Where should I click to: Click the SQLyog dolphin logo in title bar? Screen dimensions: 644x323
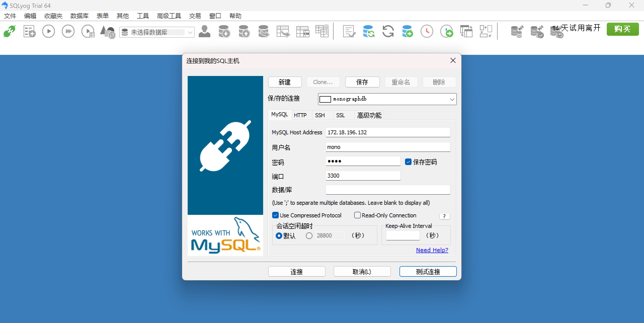click(5, 5)
